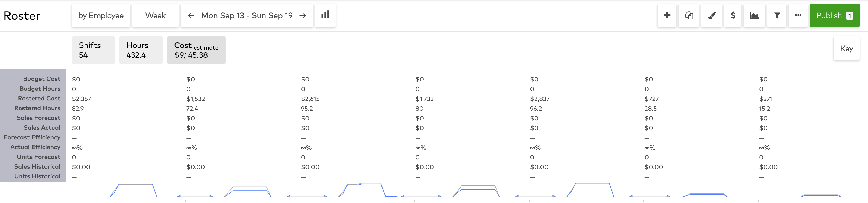Viewport: 868px width, 203px height.
Task: Go to previous week with left arrow
Action: (x=191, y=15)
